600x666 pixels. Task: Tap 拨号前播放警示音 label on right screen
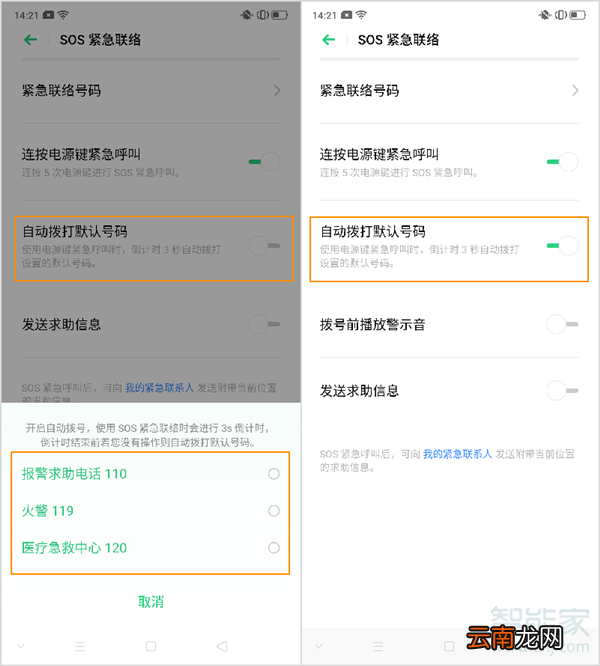click(x=373, y=325)
